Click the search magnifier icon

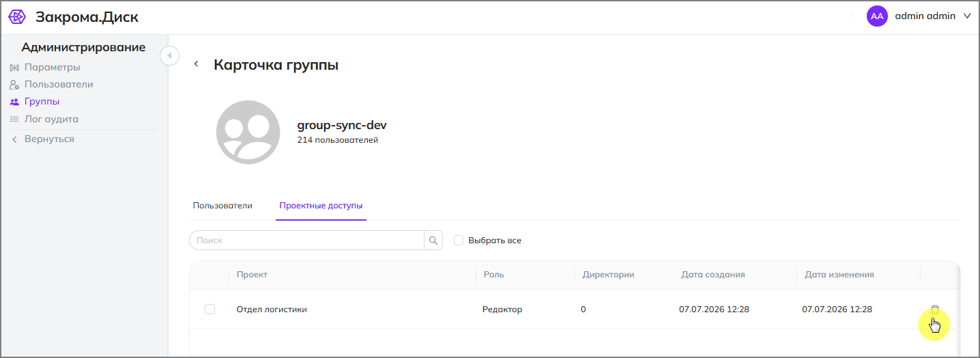tap(433, 240)
